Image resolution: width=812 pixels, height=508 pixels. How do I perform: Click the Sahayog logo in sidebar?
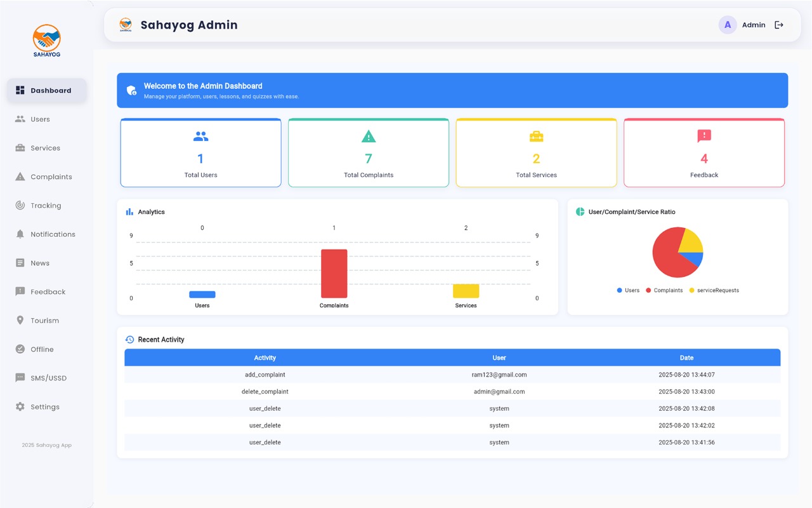click(47, 40)
